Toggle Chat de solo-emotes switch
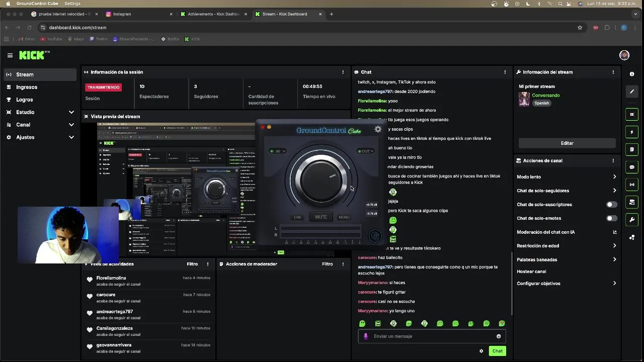Screen dimensions: 644x362 pos(611,218)
